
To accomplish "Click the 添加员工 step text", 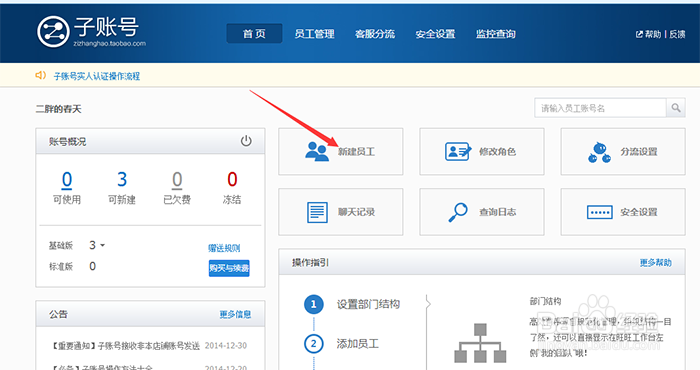I will pyautogui.click(x=358, y=344).
